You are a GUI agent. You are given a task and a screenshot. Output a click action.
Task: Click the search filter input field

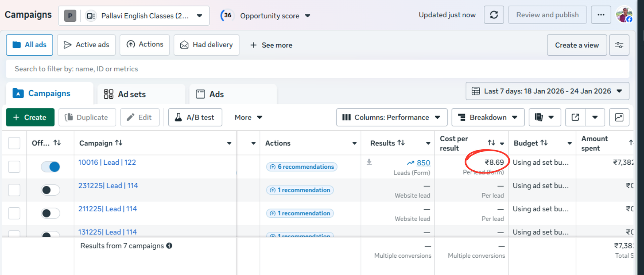click(x=318, y=69)
